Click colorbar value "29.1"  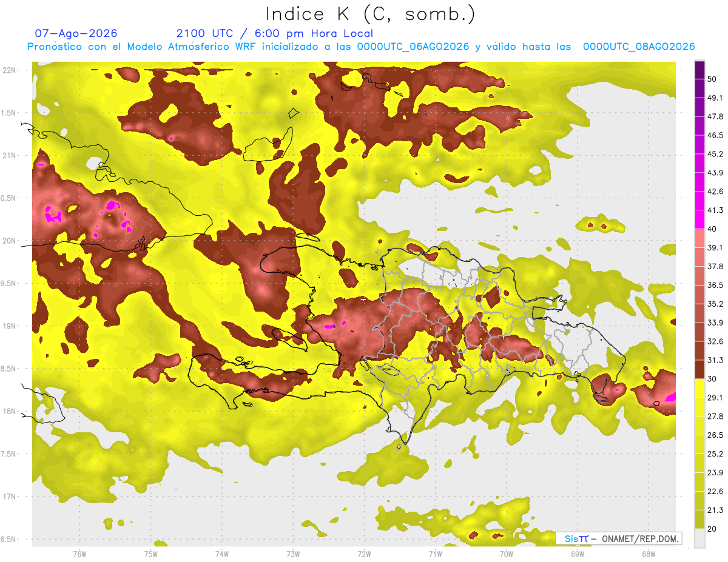[x=715, y=397]
